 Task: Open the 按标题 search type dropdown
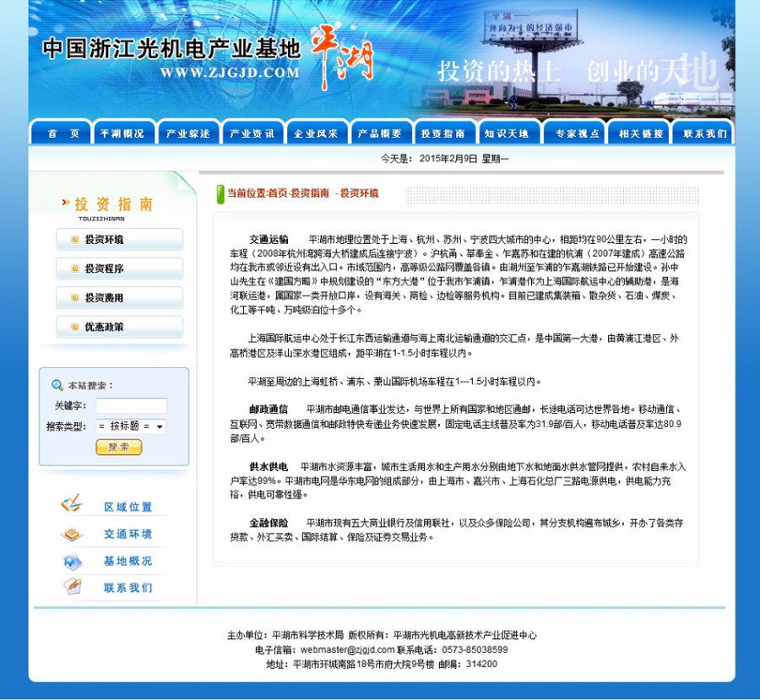pos(134,426)
